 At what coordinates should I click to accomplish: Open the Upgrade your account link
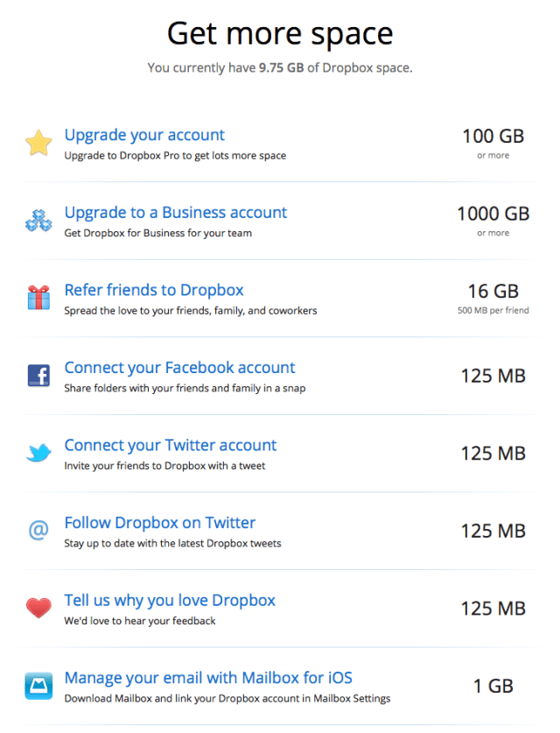click(x=144, y=135)
